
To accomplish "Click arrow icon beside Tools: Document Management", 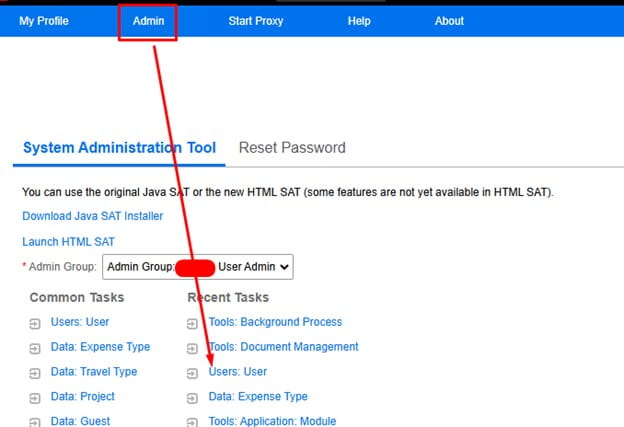I will pyautogui.click(x=192, y=348).
